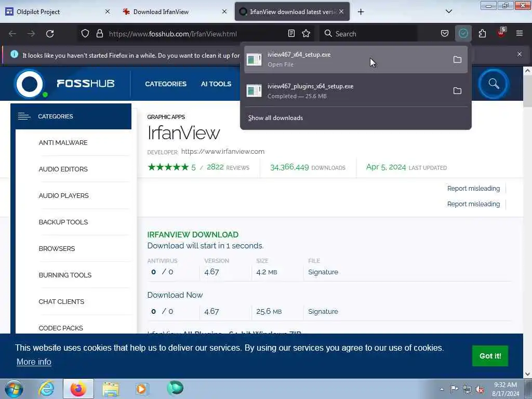Viewport: 532px width, 399px height.
Task: Click the Got it! cookie button
Action: pos(490,356)
